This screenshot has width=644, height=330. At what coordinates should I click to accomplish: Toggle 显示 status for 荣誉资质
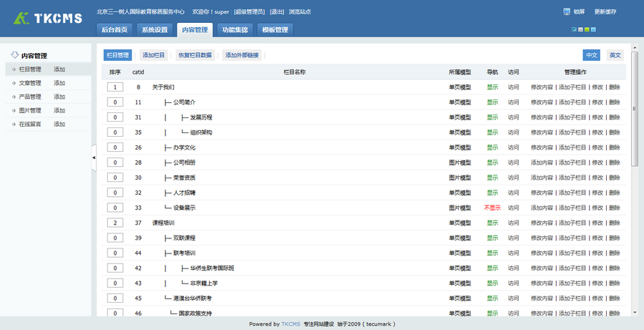click(x=492, y=178)
